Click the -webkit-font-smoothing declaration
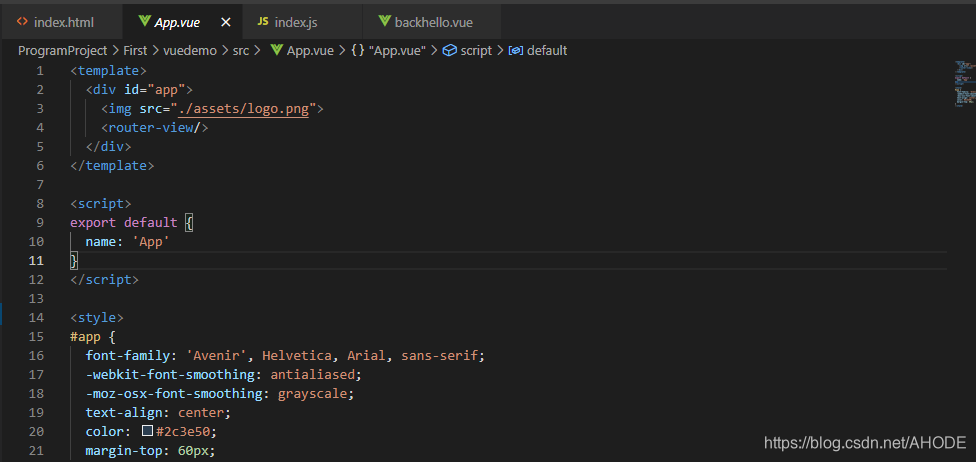Screen dimensions: 976x462 click(x=223, y=374)
